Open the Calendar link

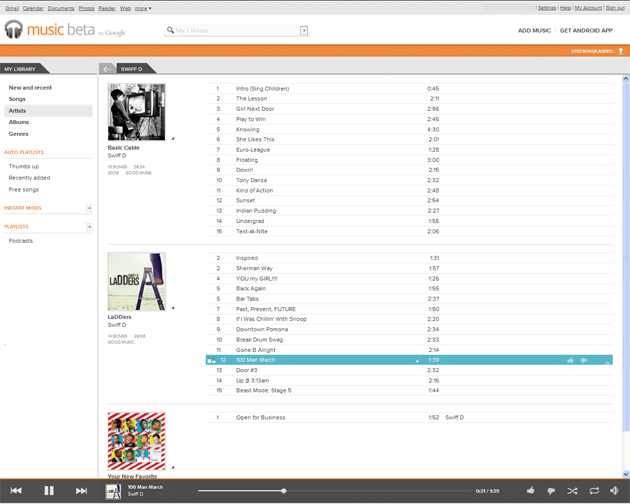point(33,8)
